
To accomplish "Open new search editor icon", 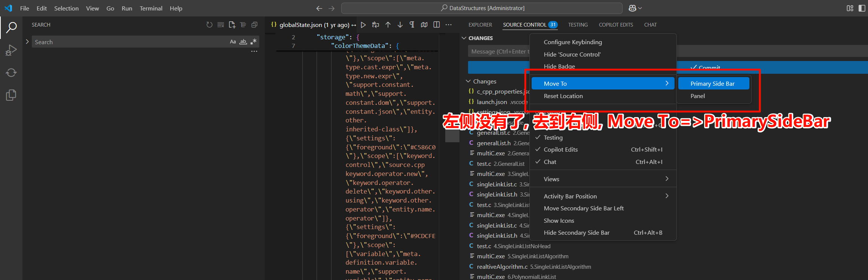I will (x=232, y=25).
